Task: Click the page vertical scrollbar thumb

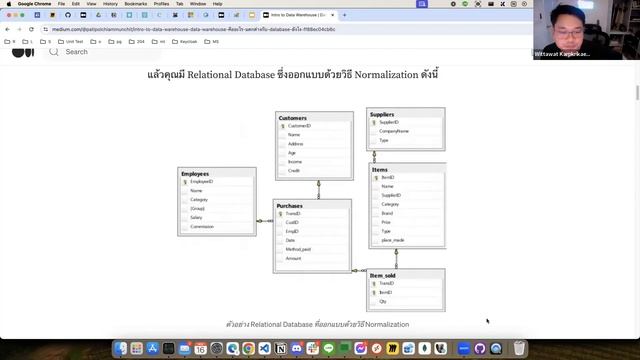Action: tap(637, 93)
